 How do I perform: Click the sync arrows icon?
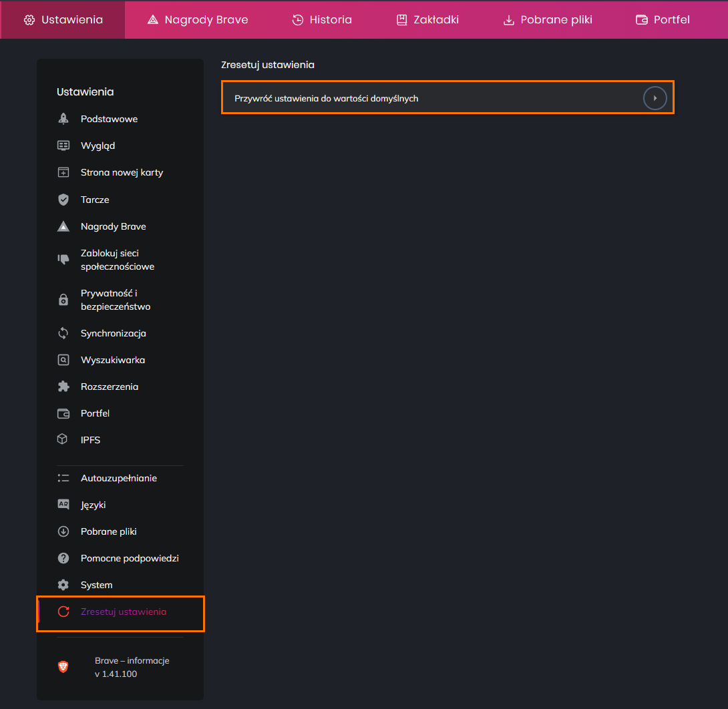(x=63, y=333)
